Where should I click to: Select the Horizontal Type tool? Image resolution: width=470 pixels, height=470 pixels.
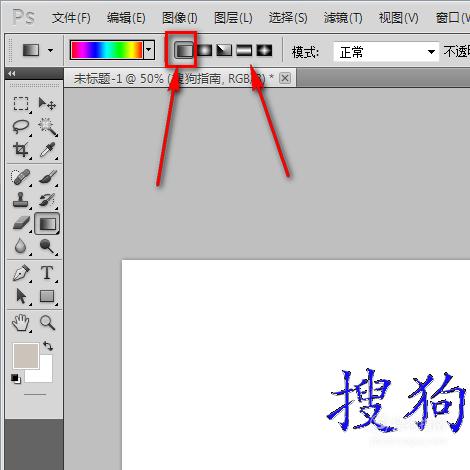click(x=47, y=273)
